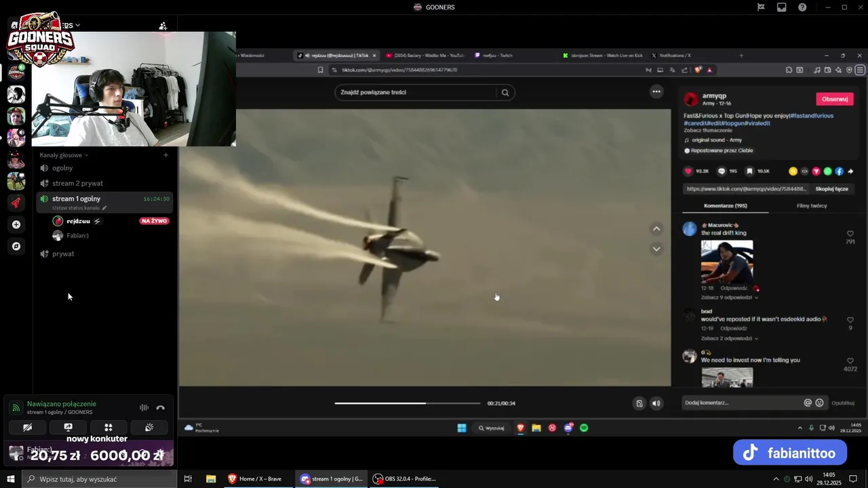Open Discover servers compass icon
Image resolution: width=868 pixels, height=488 pixels.
pyautogui.click(x=16, y=246)
